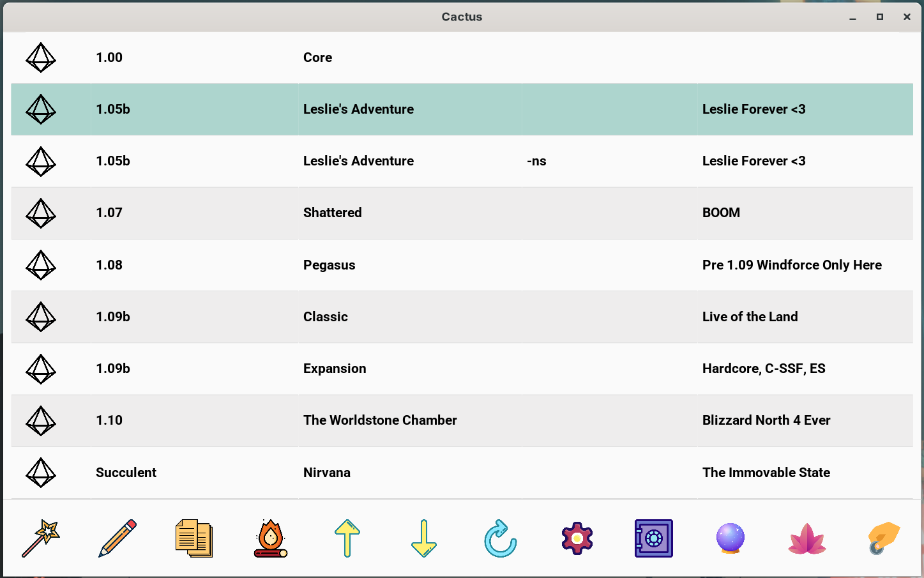Select the Nirvana entry
924x578 pixels.
click(327, 473)
